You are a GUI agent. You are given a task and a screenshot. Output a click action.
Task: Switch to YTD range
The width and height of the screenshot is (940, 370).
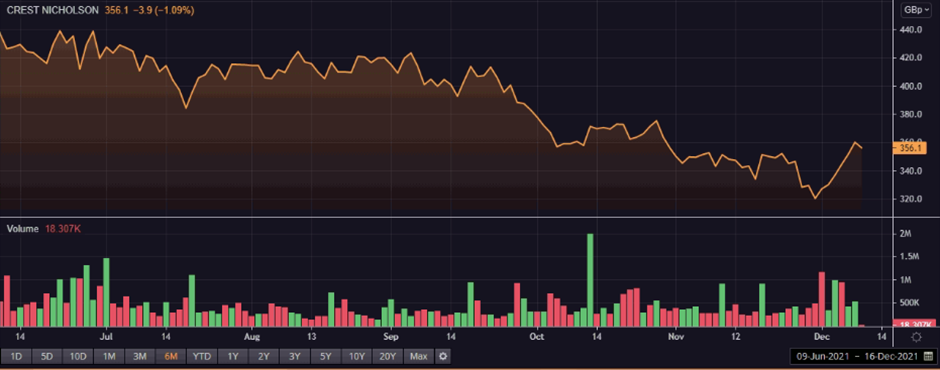pos(202,356)
